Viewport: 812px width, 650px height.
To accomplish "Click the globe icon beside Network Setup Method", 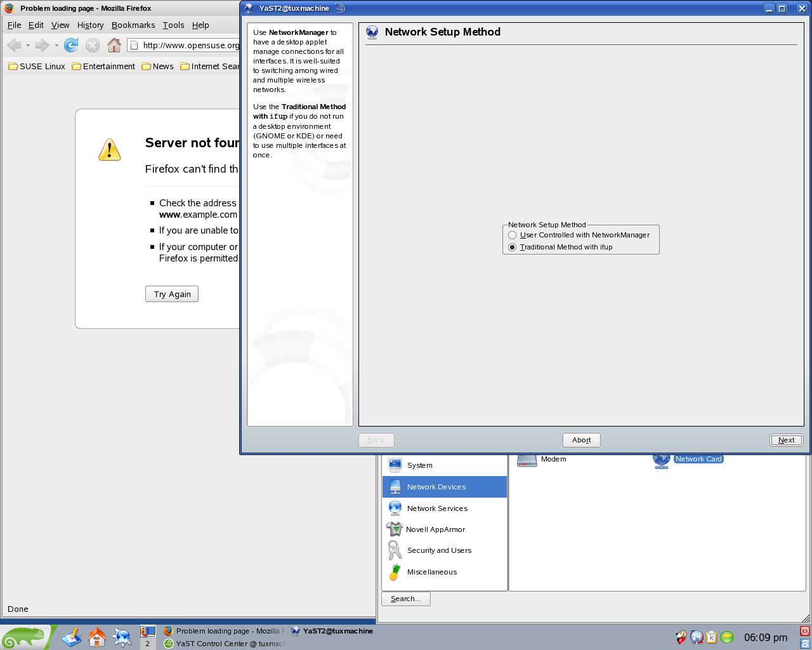I will coord(372,32).
